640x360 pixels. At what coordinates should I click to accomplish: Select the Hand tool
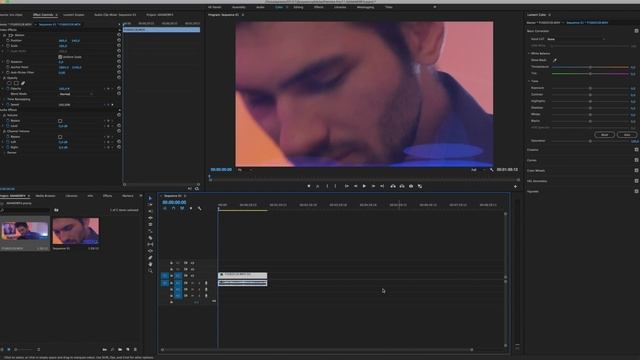[x=150, y=264]
